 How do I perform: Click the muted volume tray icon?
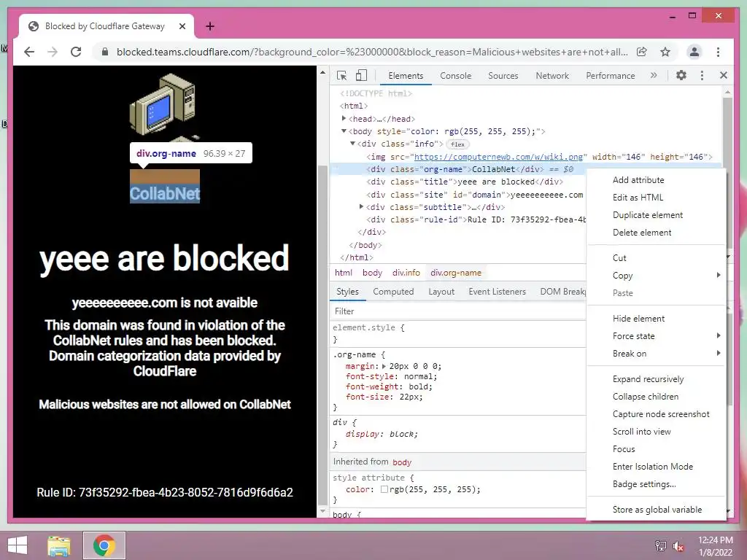tap(678, 545)
